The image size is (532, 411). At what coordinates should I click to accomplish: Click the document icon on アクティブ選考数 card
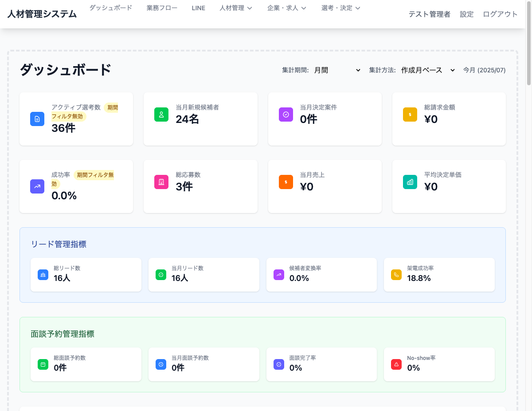pyautogui.click(x=37, y=119)
